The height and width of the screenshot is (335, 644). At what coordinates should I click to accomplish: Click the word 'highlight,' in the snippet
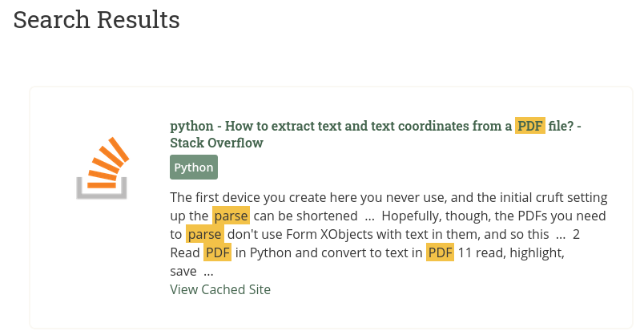[x=537, y=252]
